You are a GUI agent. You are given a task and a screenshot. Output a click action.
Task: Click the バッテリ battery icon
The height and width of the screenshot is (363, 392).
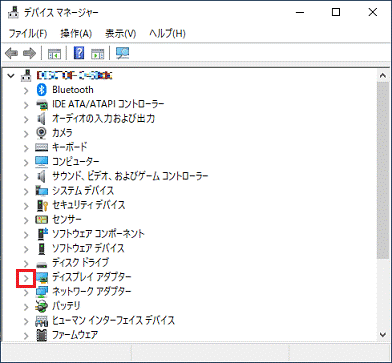click(41, 306)
